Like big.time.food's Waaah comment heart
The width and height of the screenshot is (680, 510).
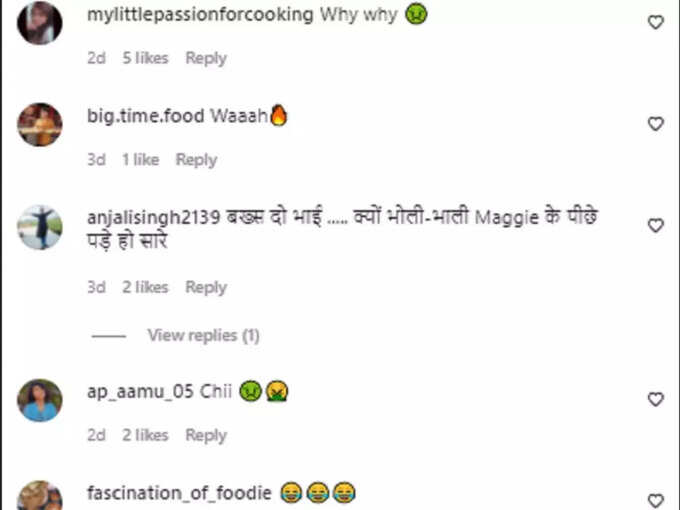point(656,124)
